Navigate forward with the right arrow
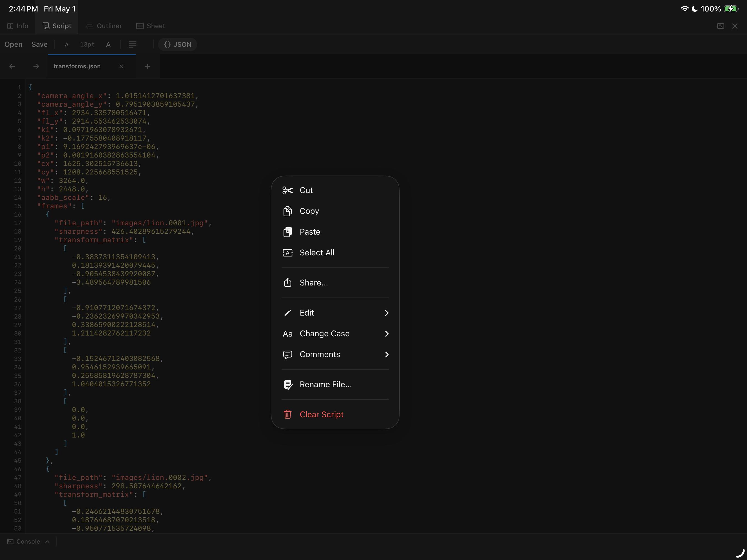747x560 pixels. (36, 66)
